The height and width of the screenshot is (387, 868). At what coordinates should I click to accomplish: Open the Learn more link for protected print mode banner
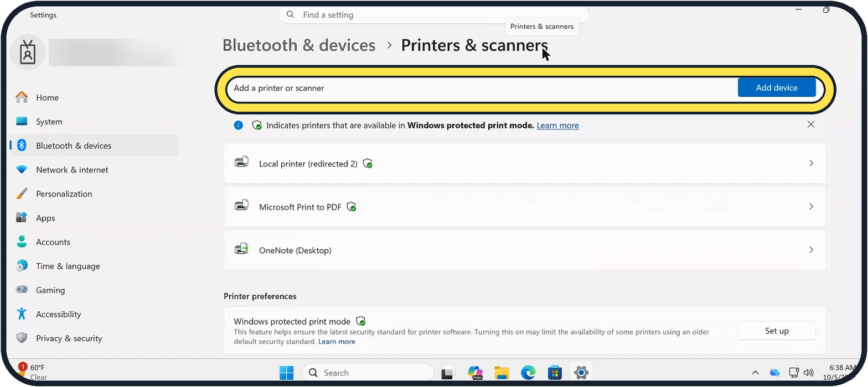pos(557,125)
